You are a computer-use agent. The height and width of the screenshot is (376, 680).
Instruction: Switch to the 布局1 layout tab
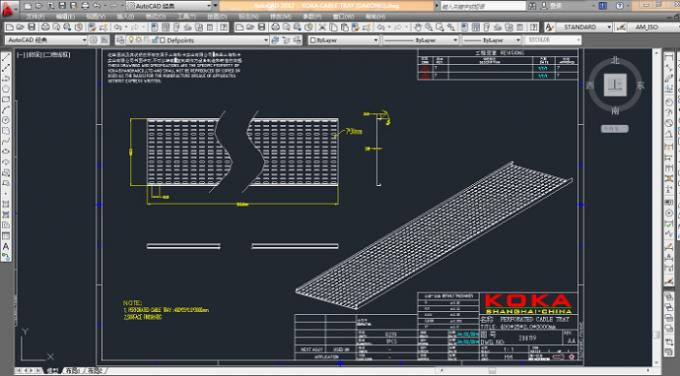[x=73, y=370]
